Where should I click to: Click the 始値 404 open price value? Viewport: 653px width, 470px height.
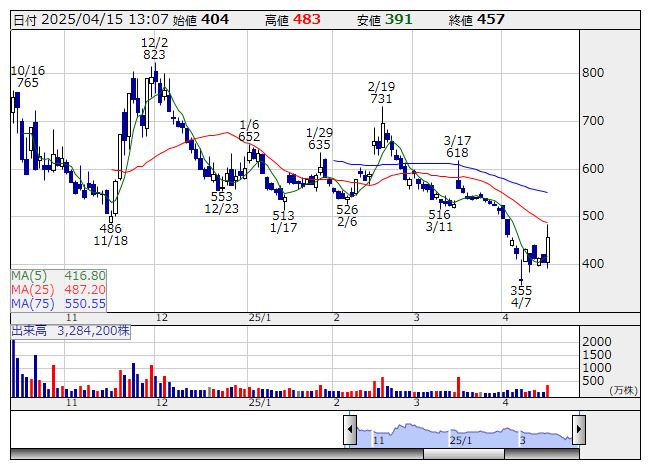[201, 20]
